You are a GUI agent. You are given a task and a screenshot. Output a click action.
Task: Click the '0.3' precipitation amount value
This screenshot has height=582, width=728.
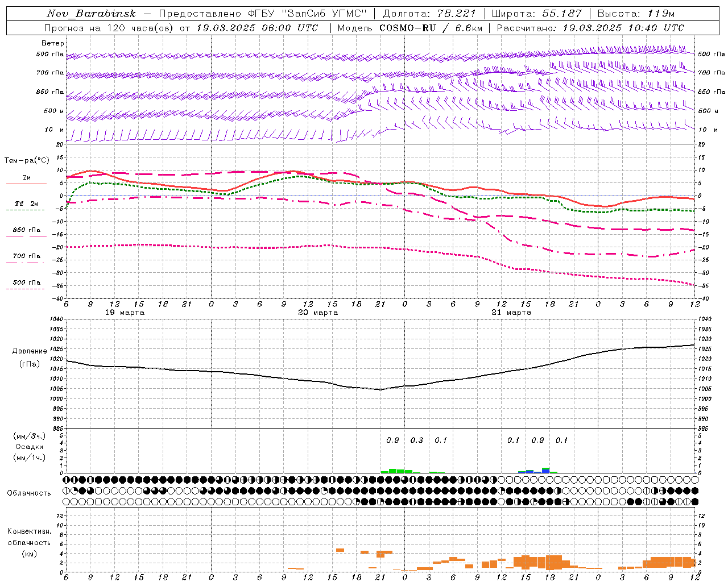pyautogui.click(x=417, y=440)
